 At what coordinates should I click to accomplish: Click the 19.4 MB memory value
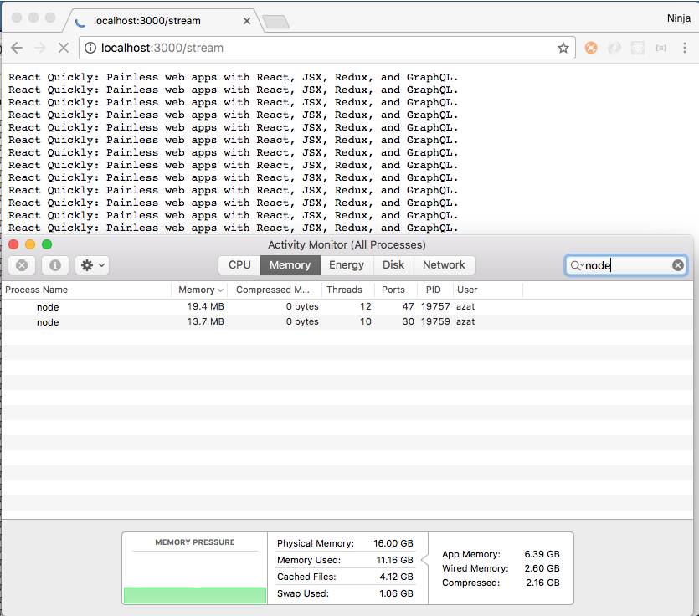205,306
